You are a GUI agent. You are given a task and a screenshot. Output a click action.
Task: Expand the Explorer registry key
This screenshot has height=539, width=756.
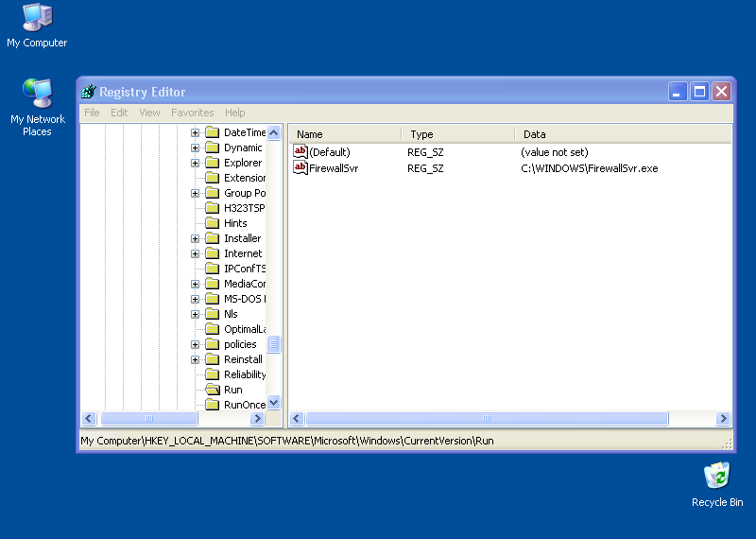tap(195, 163)
